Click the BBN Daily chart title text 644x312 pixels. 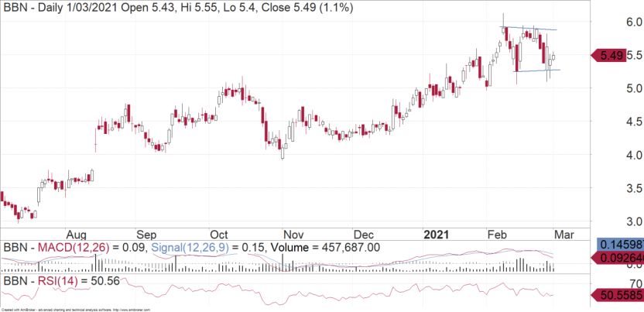tap(178, 8)
